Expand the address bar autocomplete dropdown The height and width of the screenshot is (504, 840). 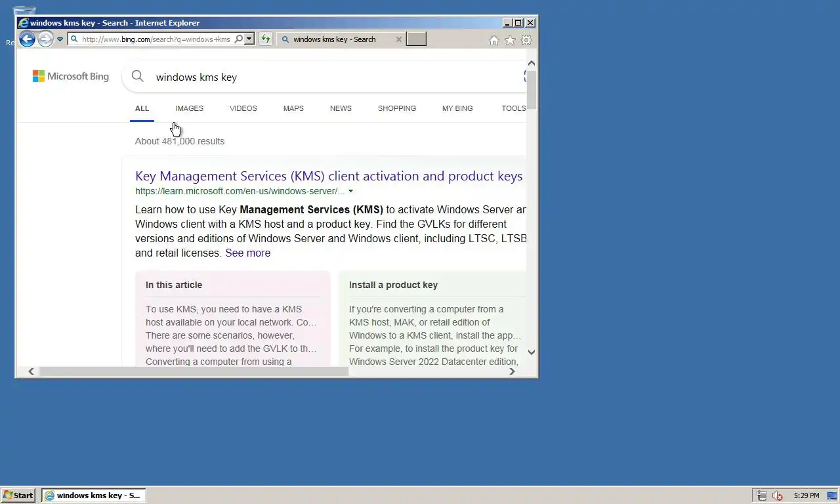(x=249, y=39)
